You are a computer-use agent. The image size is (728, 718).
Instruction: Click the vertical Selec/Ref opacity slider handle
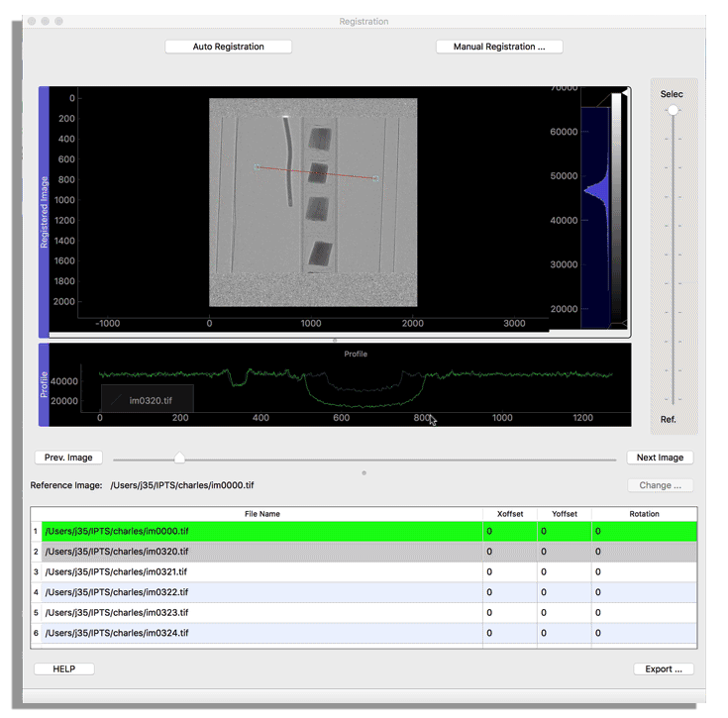[x=674, y=111]
